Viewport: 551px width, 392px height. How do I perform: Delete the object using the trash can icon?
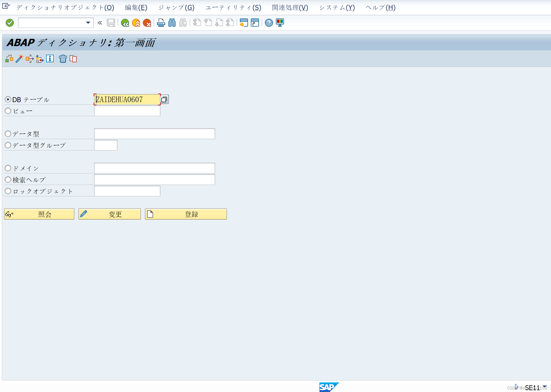[x=63, y=59]
